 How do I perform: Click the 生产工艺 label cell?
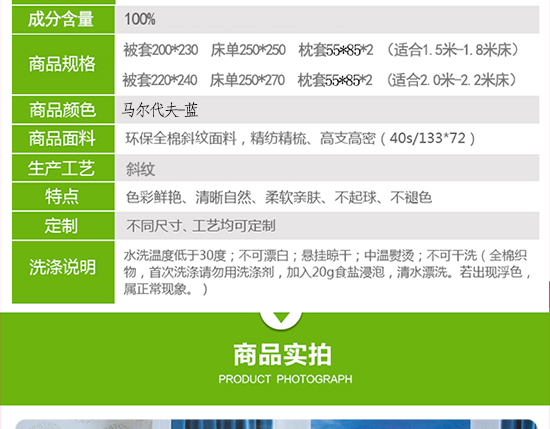click(x=63, y=168)
